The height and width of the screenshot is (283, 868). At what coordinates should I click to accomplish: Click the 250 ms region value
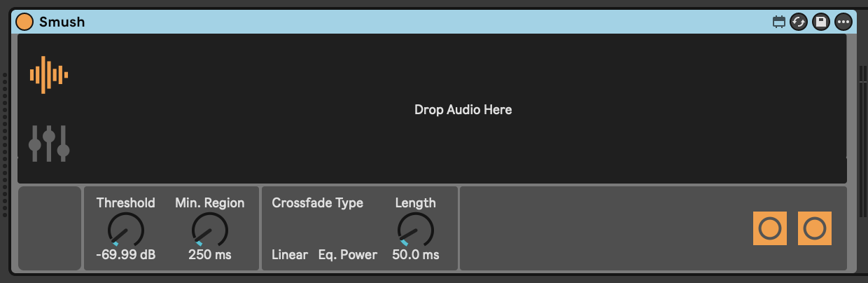click(210, 254)
